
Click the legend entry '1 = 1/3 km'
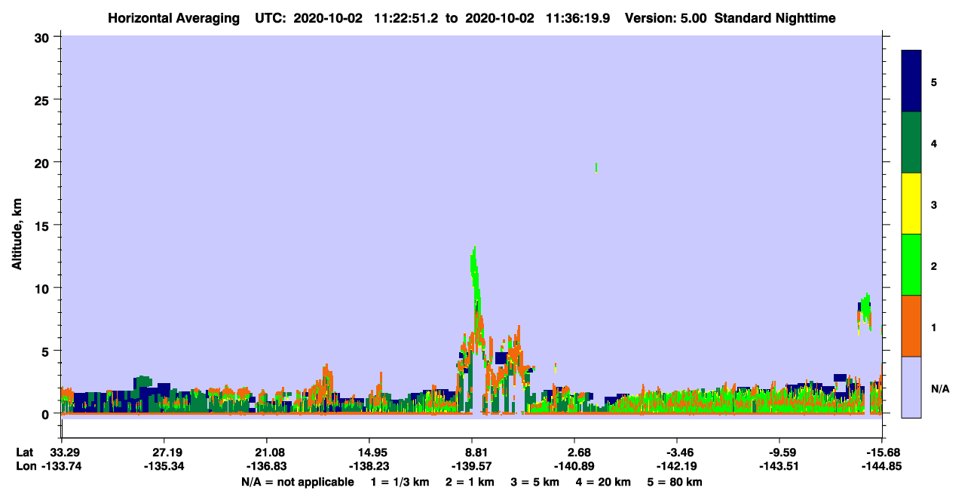pyautogui.click(x=400, y=482)
